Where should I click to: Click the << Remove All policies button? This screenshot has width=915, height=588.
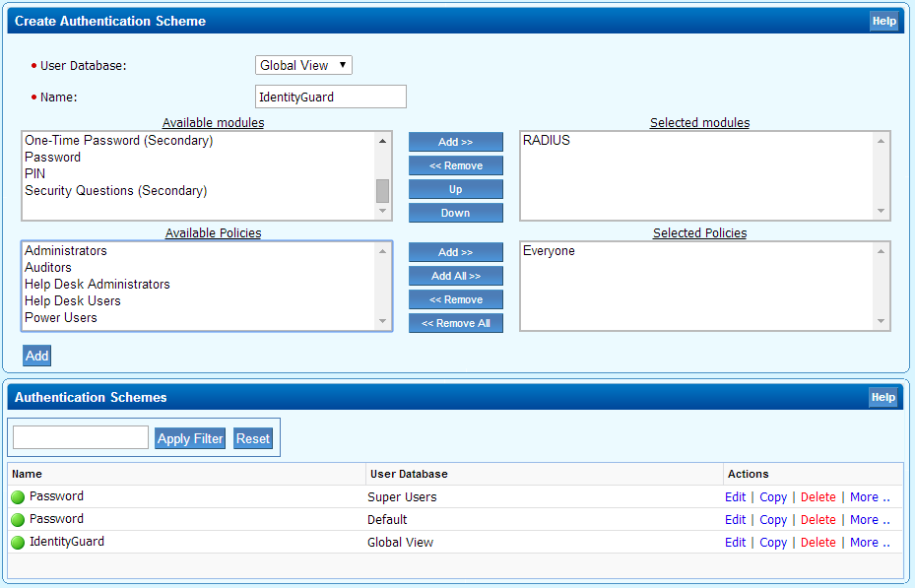point(456,323)
